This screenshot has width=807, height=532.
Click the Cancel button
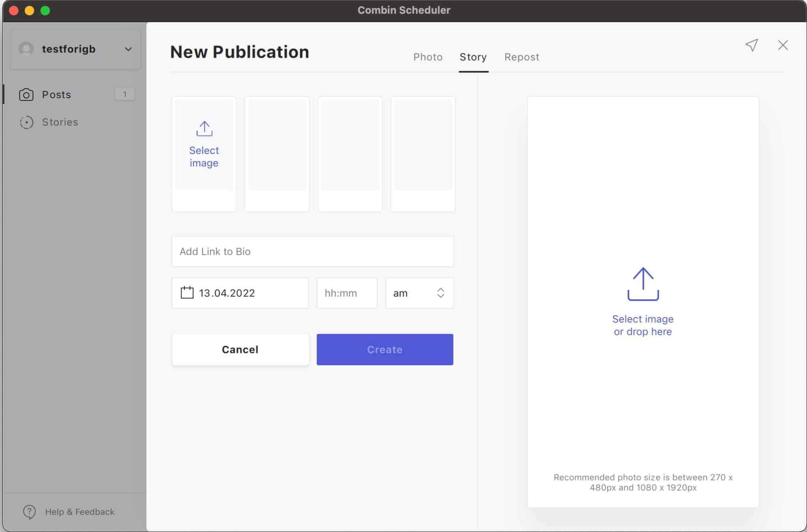pyautogui.click(x=240, y=349)
